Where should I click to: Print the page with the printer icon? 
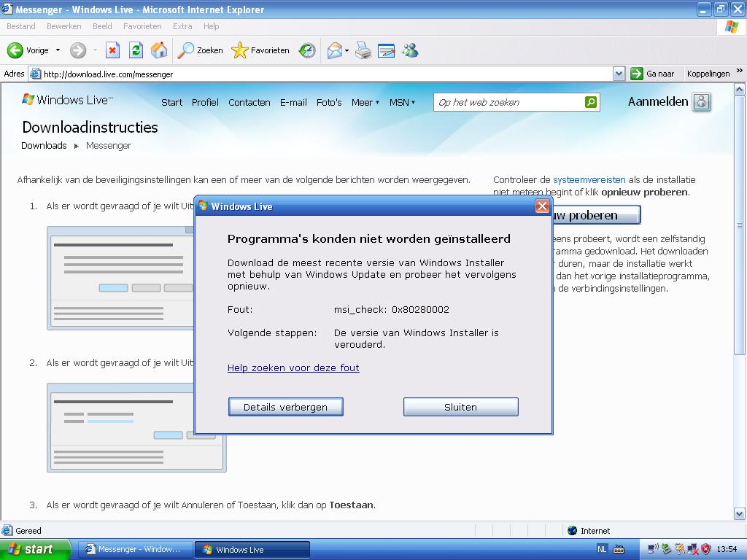point(363,50)
